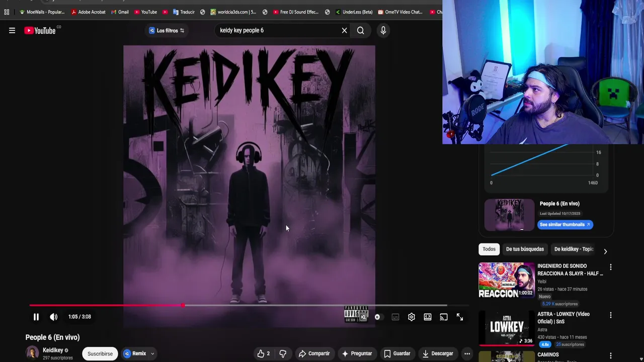
Task: Open the player settings gear
Action: click(412, 317)
